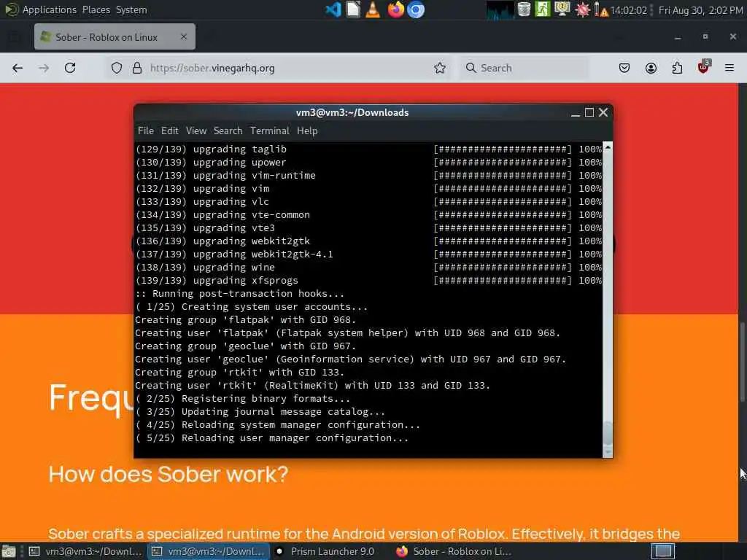Click terminal scrollbar up arrow
Viewport: 747px width, 560px height.
(608, 147)
